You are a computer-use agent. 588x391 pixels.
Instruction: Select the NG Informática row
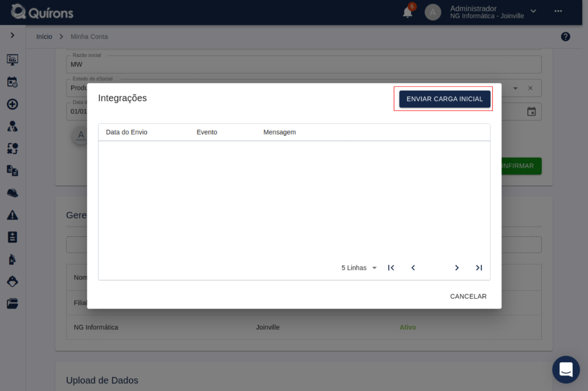point(304,327)
